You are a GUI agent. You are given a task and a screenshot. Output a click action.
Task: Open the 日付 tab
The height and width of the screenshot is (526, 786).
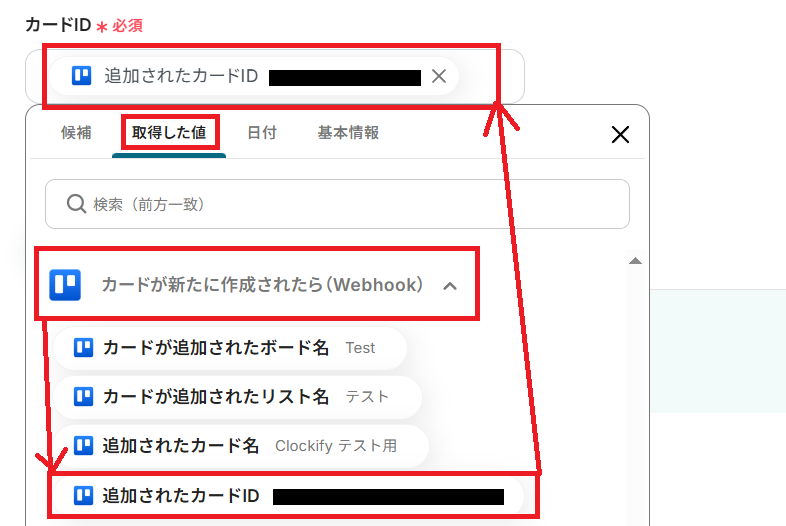262,132
